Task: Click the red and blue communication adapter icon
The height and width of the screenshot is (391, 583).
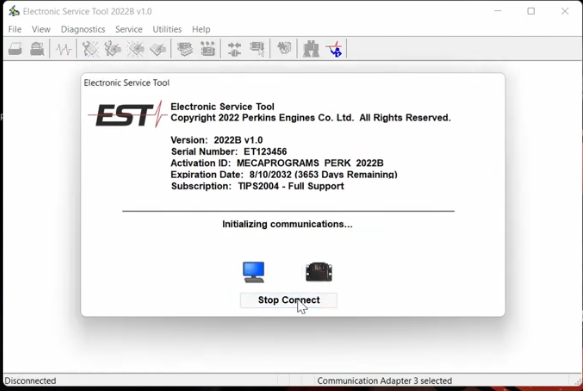Action: (334, 49)
